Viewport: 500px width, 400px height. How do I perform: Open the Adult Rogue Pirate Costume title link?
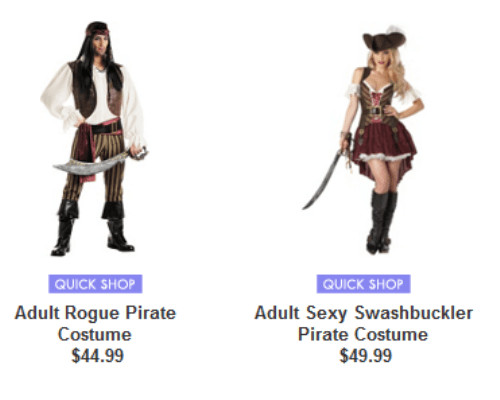point(95,323)
